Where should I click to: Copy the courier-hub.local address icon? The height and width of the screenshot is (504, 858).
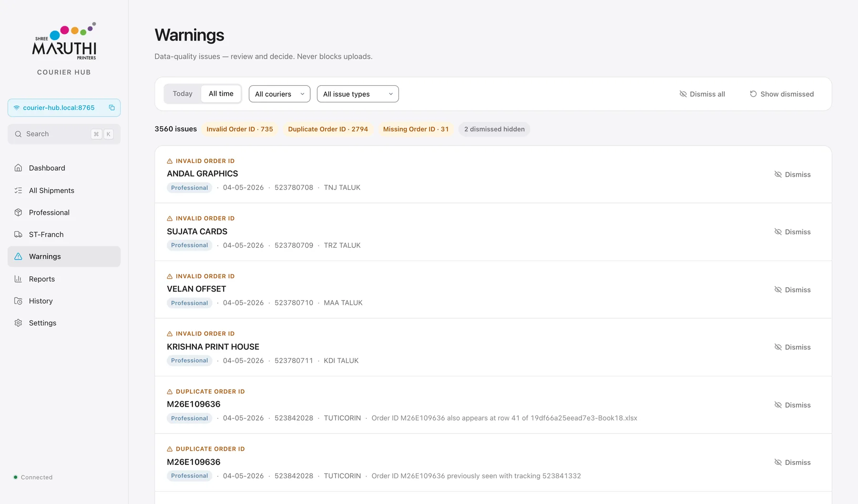112,108
